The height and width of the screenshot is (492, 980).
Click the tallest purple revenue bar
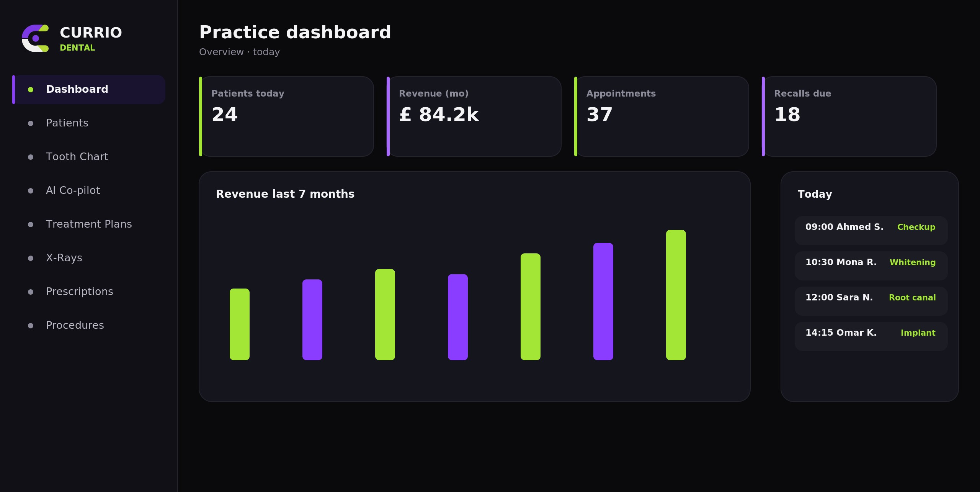coord(603,302)
